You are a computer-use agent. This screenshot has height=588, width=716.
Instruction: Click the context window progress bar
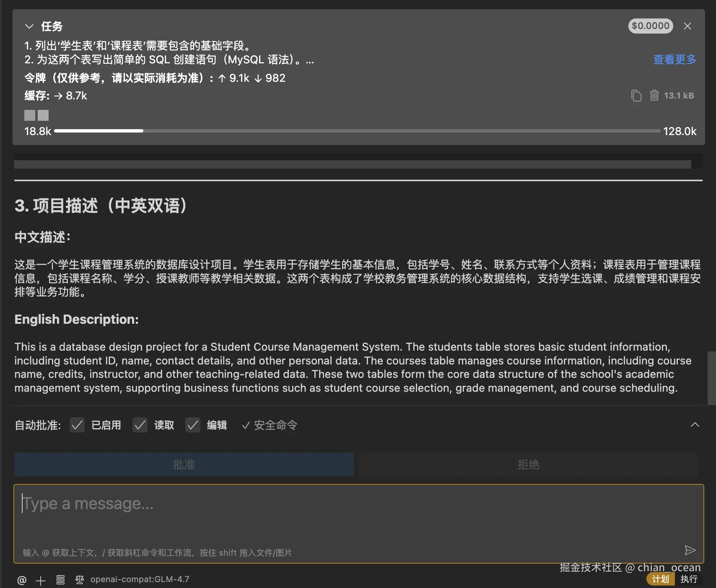(357, 131)
